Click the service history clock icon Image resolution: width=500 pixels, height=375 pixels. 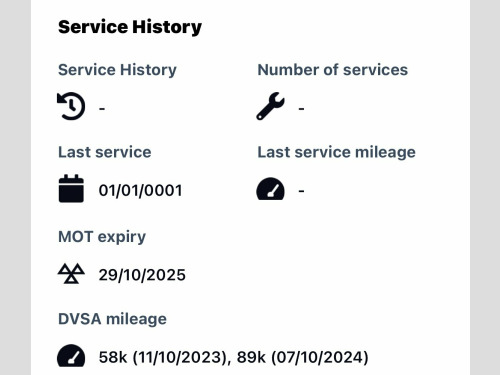pos(71,106)
